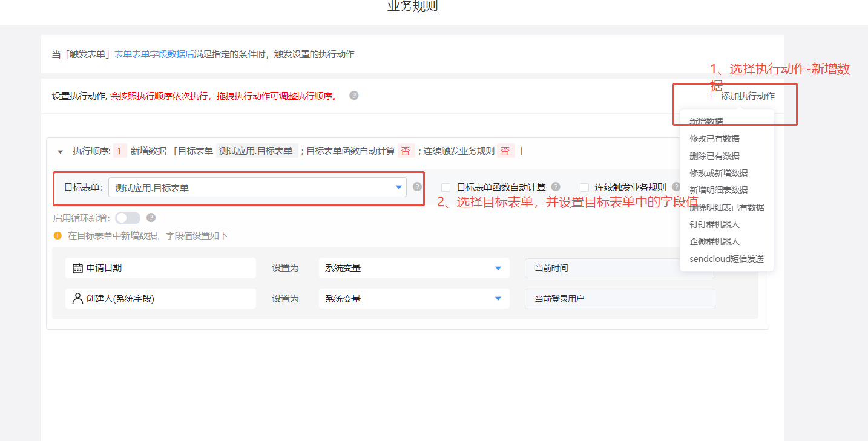
Task: Click help icon beside 目标表单函数自动计算
Action: point(556,187)
